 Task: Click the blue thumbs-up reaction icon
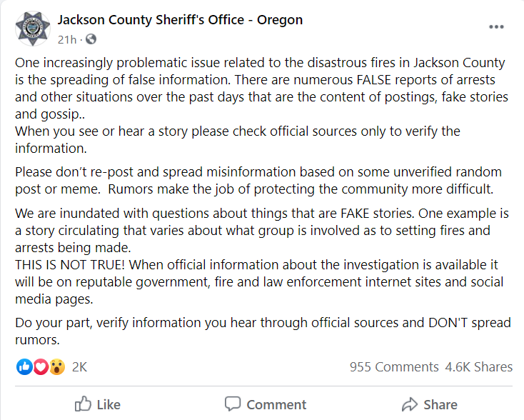pos(24,367)
